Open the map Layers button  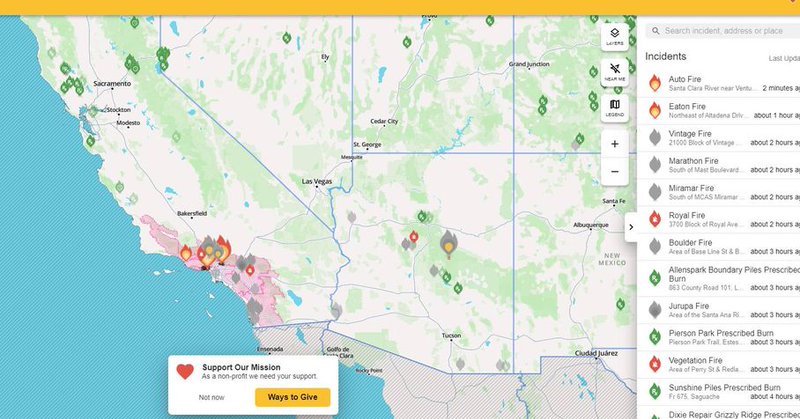(614, 37)
